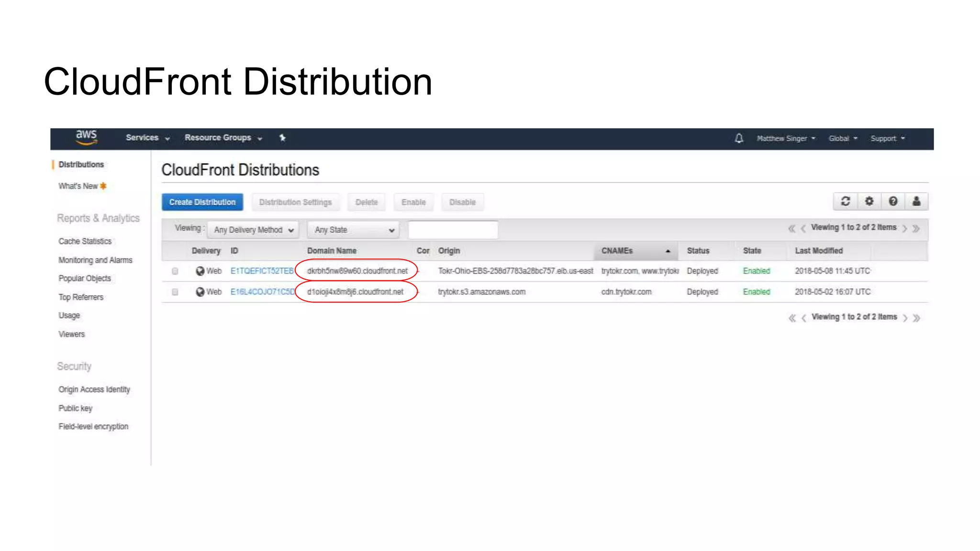Open the Public key page
The width and height of the screenshot is (980, 551).
(x=76, y=408)
